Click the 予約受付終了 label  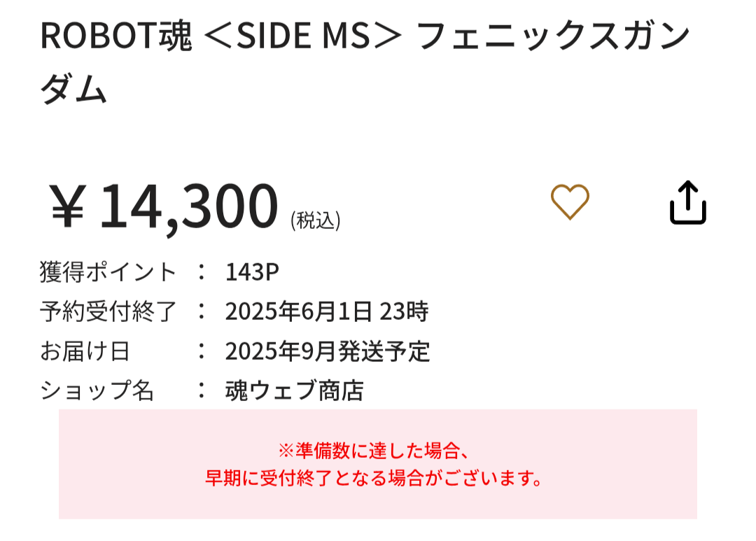tap(108, 311)
